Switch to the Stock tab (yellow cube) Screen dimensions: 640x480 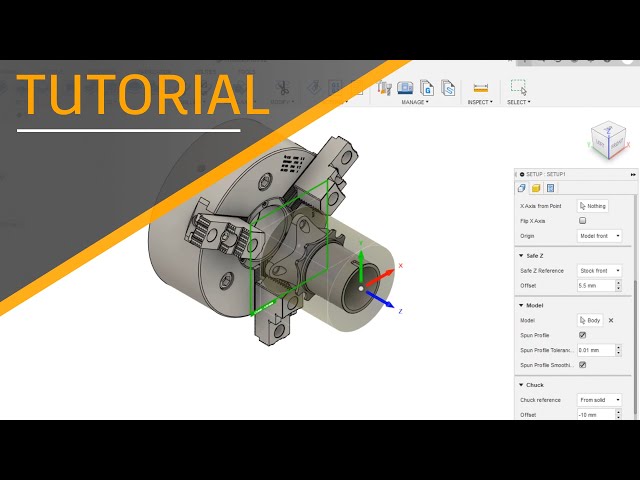[x=536, y=188]
